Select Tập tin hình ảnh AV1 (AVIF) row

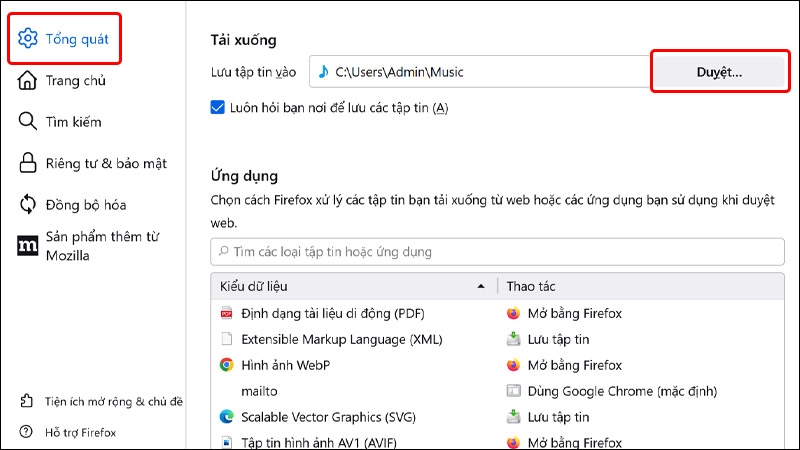(x=497, y=442)
